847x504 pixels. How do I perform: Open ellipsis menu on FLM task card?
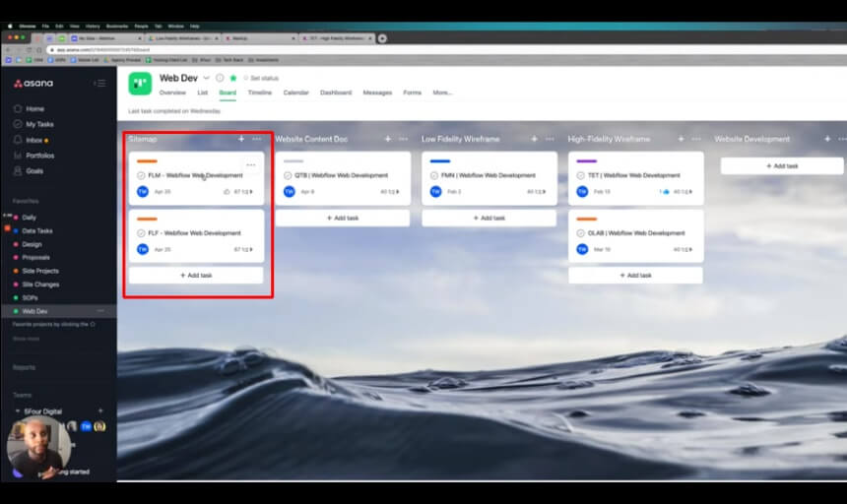tap(250, 164)
